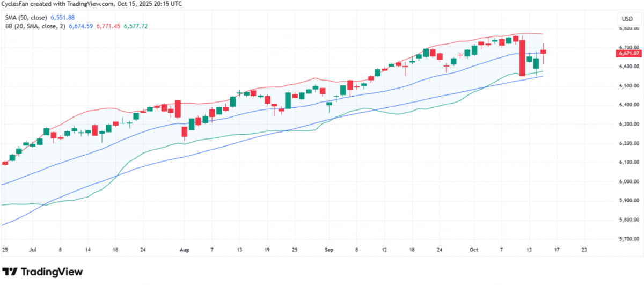Click the Aug label on the time axis

185,250
